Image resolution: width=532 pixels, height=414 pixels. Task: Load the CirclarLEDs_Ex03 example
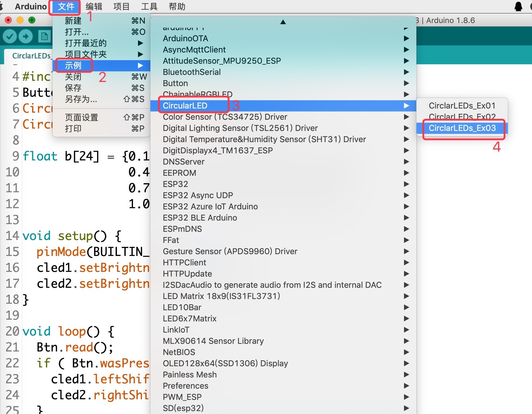(462, 128)
